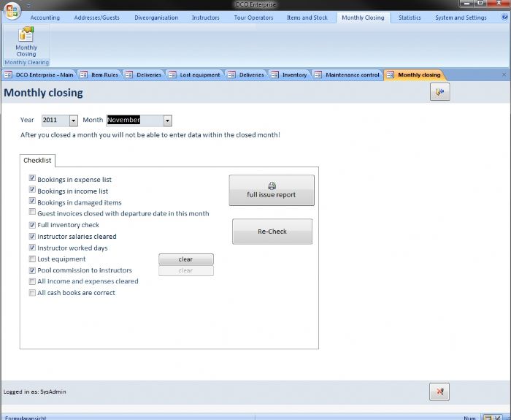Click the close form icon at bottom right
Viewport: 511px width, 420px height.
click(439, 392)
